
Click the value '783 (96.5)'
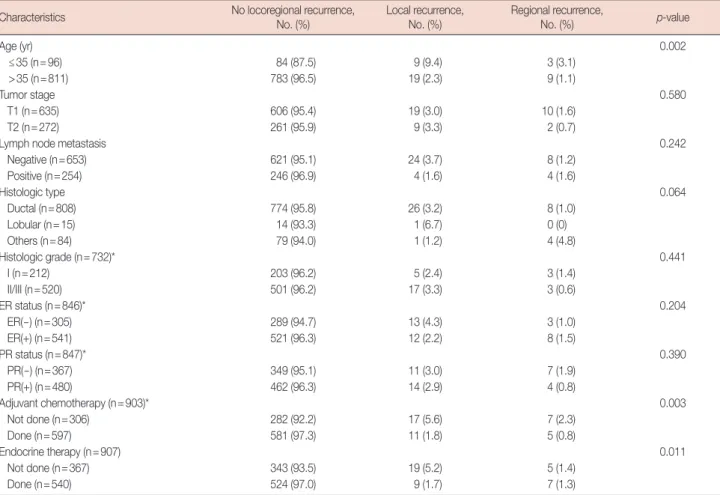click(293, 79)
